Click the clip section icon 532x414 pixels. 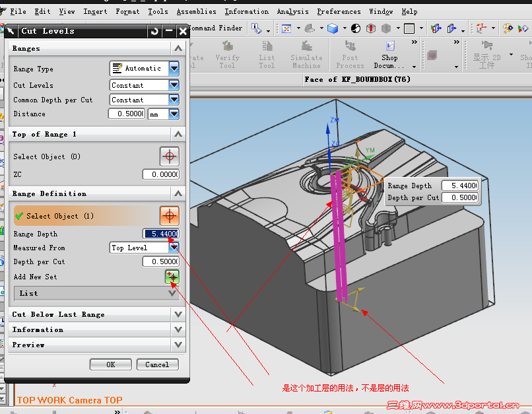(x=436, y=28)
